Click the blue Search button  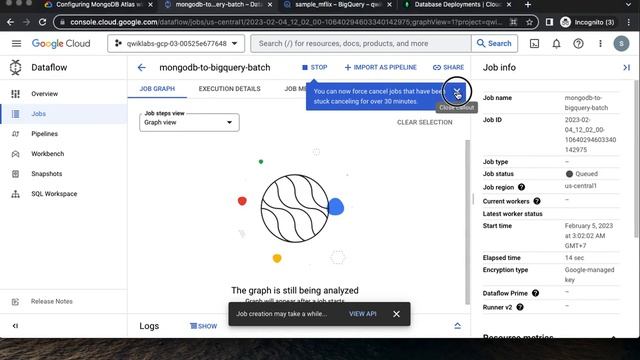click(494, 43)
